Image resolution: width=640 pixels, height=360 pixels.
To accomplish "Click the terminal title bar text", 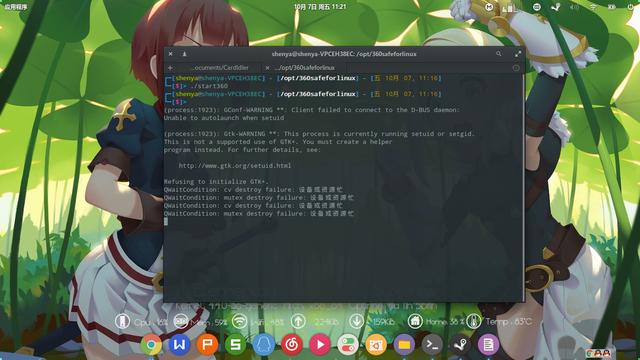I will (x=344, y=54).
